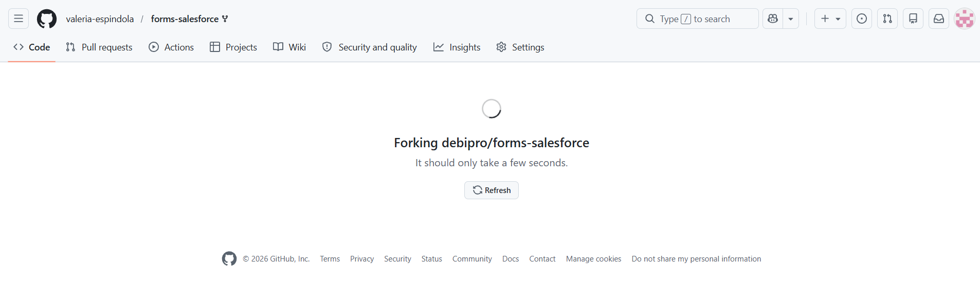This screenshot has height=296, width=980.
Task: Click Do not share my personal information
Action: coord(697,259)
